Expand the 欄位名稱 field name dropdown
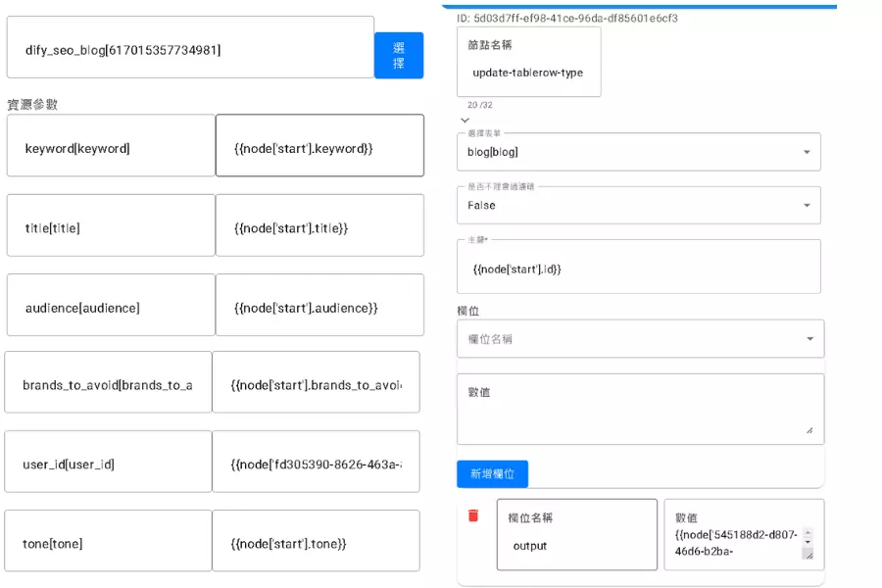Image resolution: width=882 pixels, height=588 pixels. (x=640, y=339)
